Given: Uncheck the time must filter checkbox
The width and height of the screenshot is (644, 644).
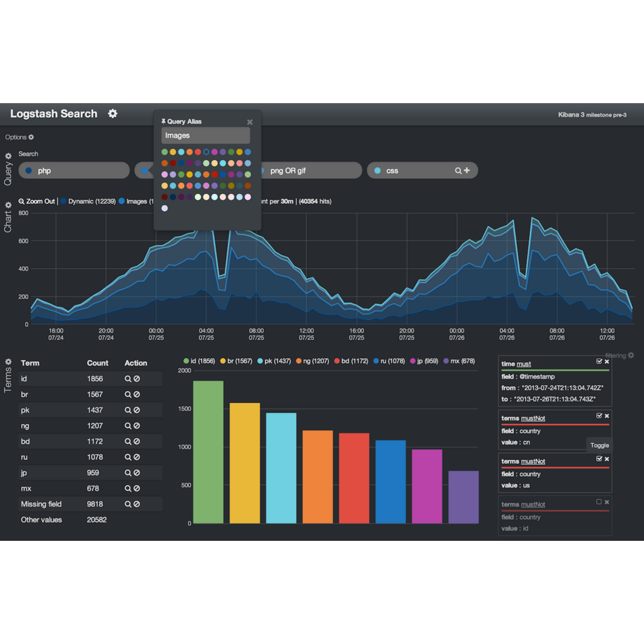Looking at the screenshot, I should pyautogui.click(x=599, y=361).
